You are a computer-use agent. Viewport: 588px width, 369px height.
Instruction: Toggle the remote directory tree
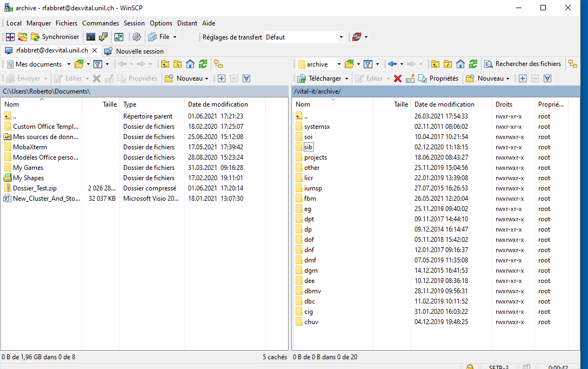pyautogui.click(x=573, y=64)
